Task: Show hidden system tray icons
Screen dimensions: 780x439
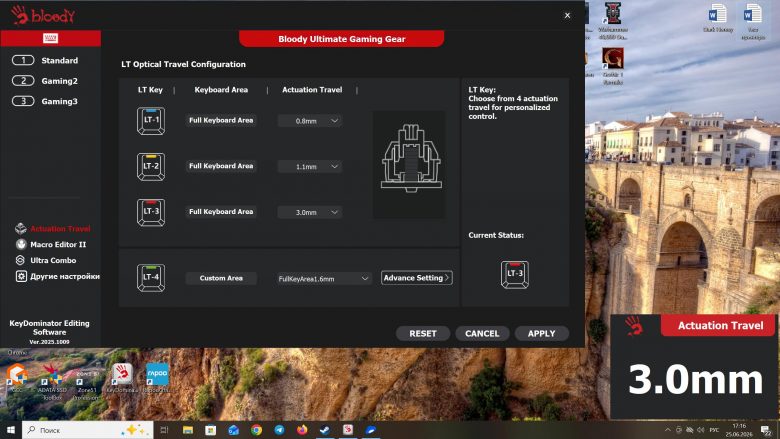Action: (x=667, y=430)
